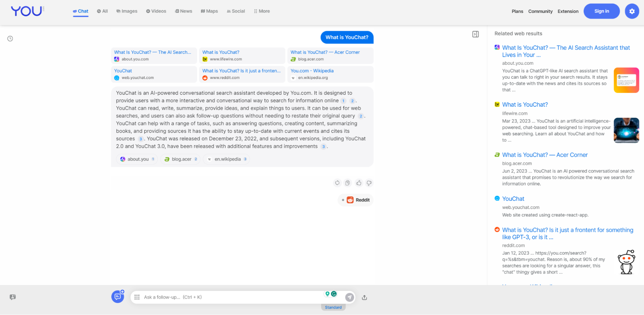The height and width of the screenshot is (315, 644).
Task: Switch to the Images tab
Action: click(127, 11)
